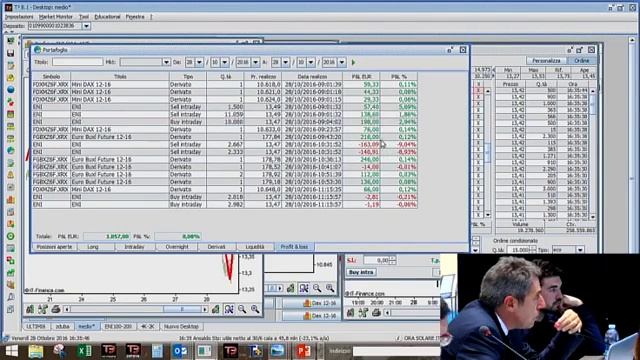This screenshot has width=640, height=360.
Task: Sort by the Data realizzo column header
Action: 312,76
